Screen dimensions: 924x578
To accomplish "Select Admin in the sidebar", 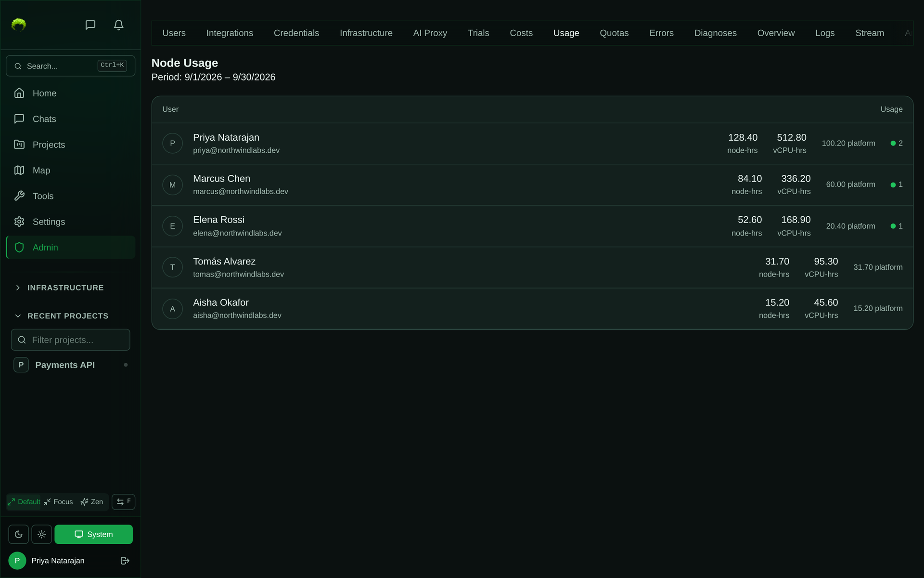I will click(x=70, y=247).
